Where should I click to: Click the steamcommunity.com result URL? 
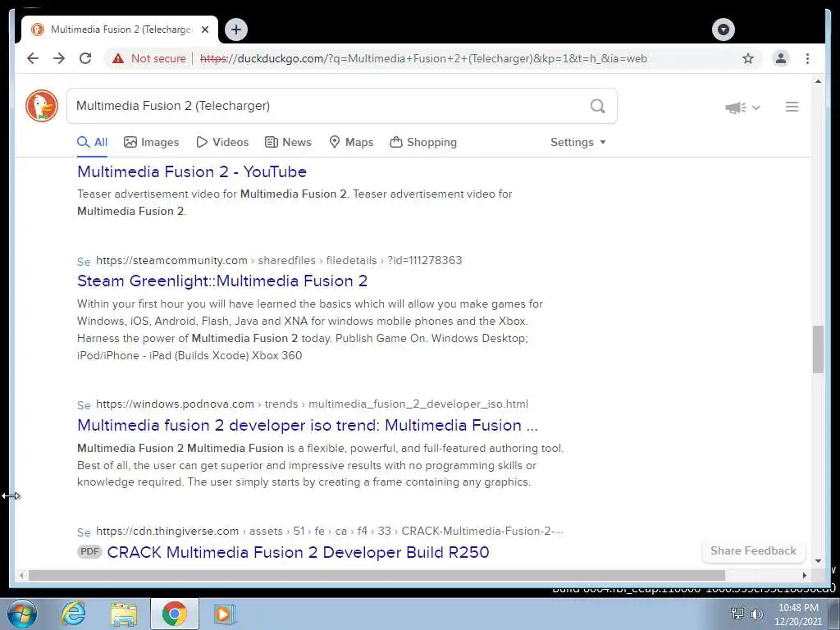pyautogui.click(x=279, y=260)
